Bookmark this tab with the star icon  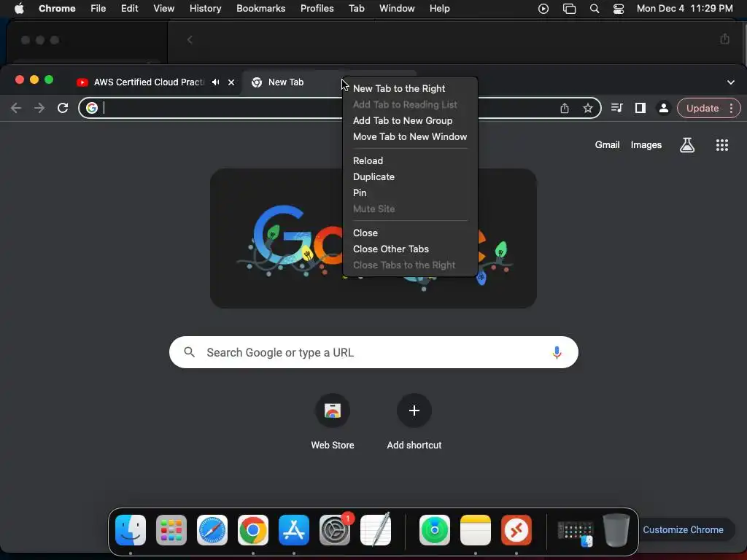[588, 108]
